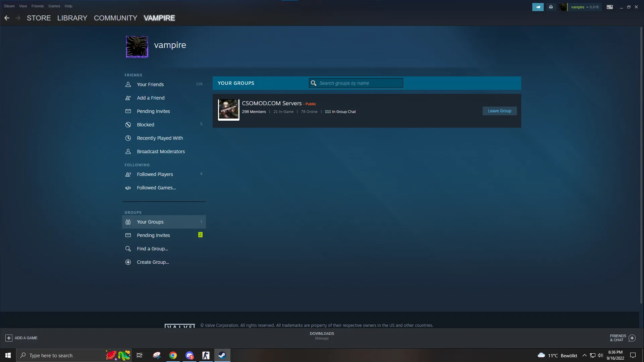
Task: Click the ADD A GAME label
Action: click(x=26, y=338)
